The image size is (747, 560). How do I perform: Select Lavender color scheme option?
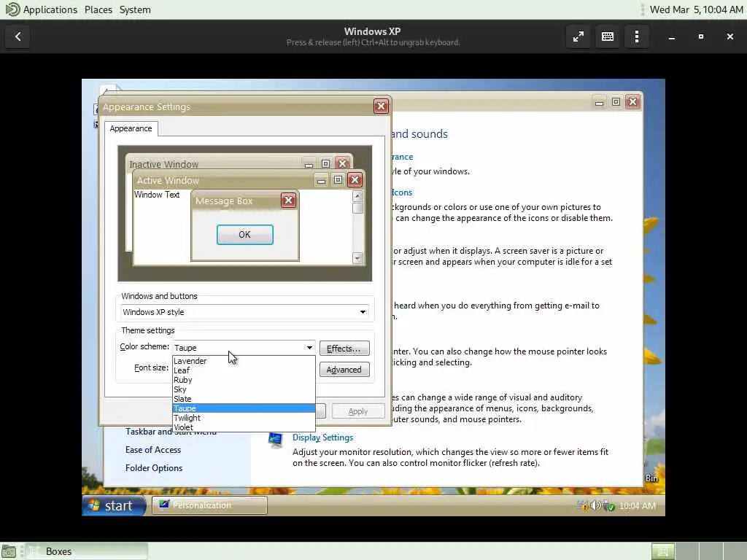pos(244,361)
